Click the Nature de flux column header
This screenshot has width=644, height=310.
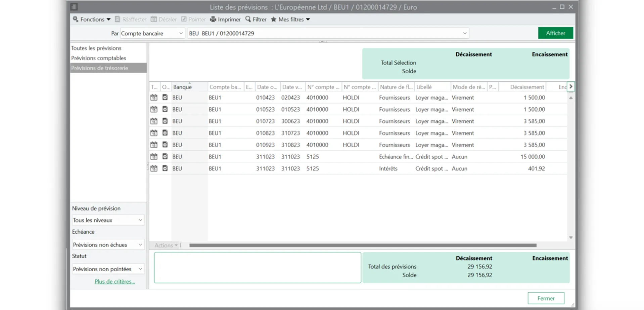(x=396, y=87)
